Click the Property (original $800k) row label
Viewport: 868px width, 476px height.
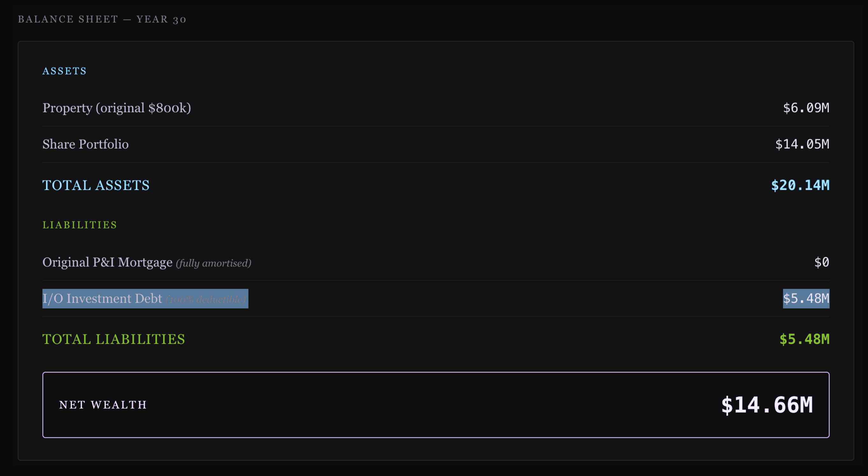tap(117, 108)
